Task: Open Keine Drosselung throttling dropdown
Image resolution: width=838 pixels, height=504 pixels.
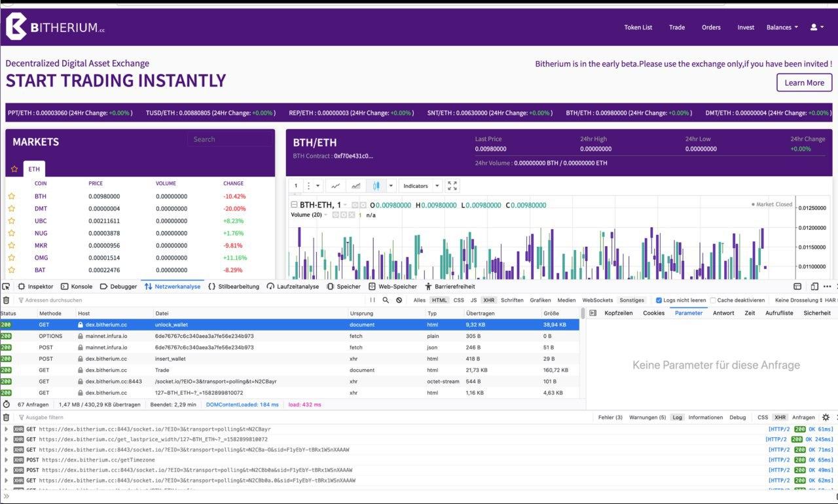Action: pyautogui.click(x=798, y=300)
